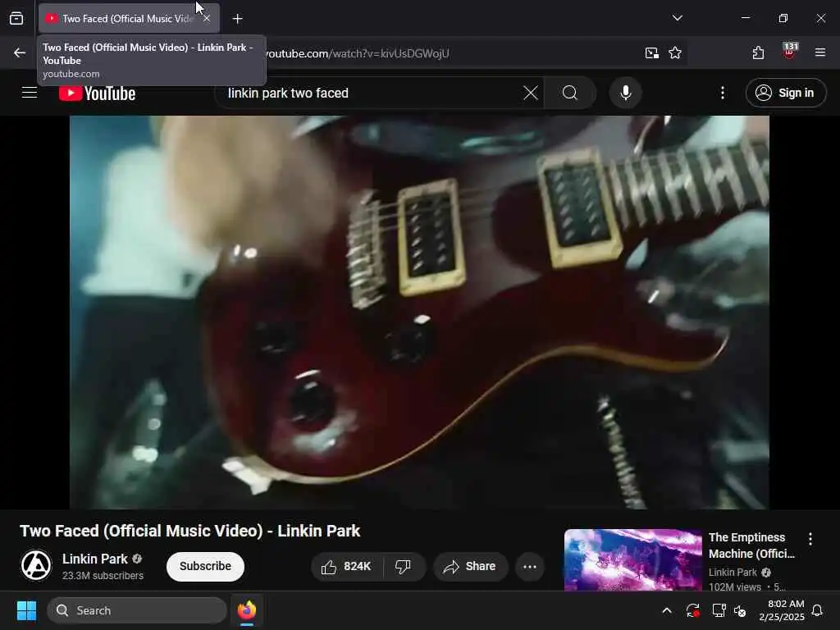Open the network tray icon
This screenshot has height=630, width=840.
719,610
